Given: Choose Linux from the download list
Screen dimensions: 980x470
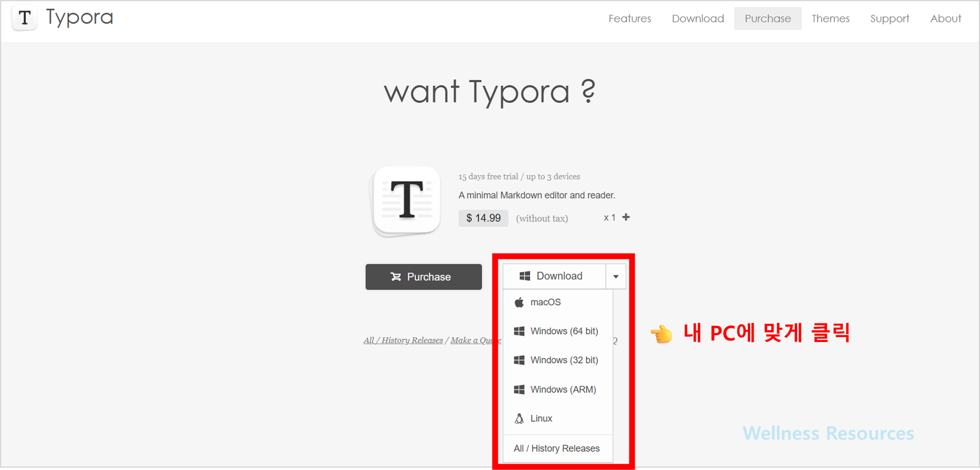Looking at the screenshot, I should 557,418.
